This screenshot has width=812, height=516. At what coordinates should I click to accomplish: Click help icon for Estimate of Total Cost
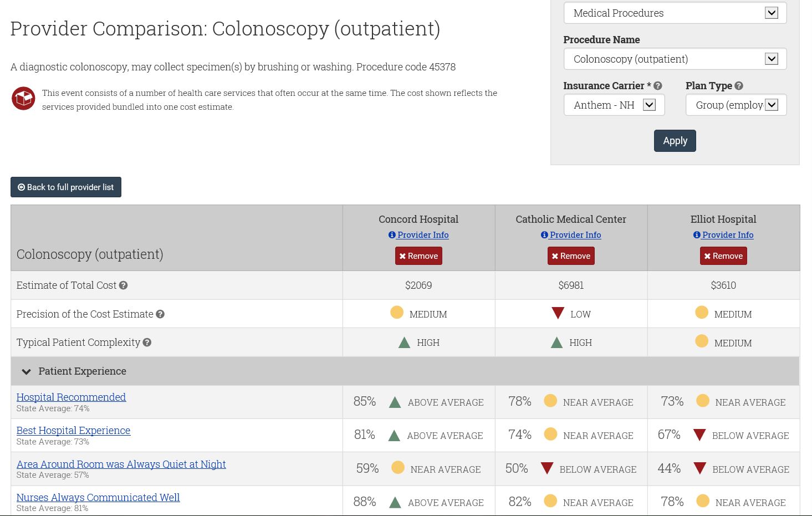point(124,285)
